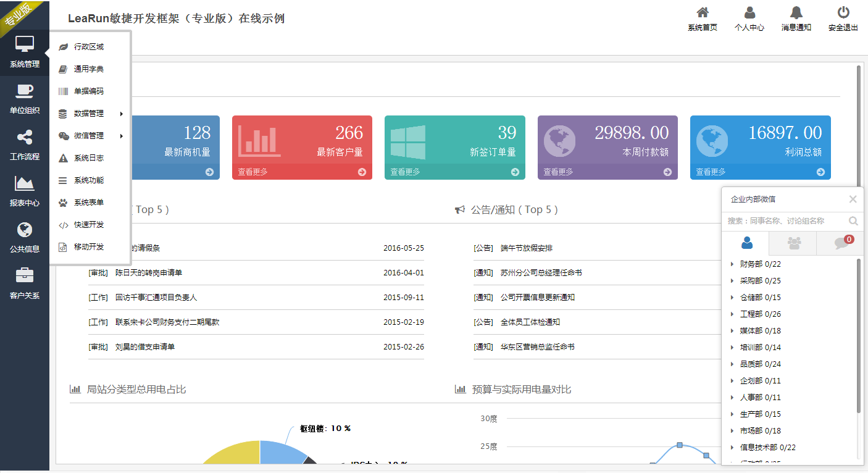Click arrow icon on 利润总额 card
The height and width of the screenshot is (473, 868).
click(x=820, y=172)
